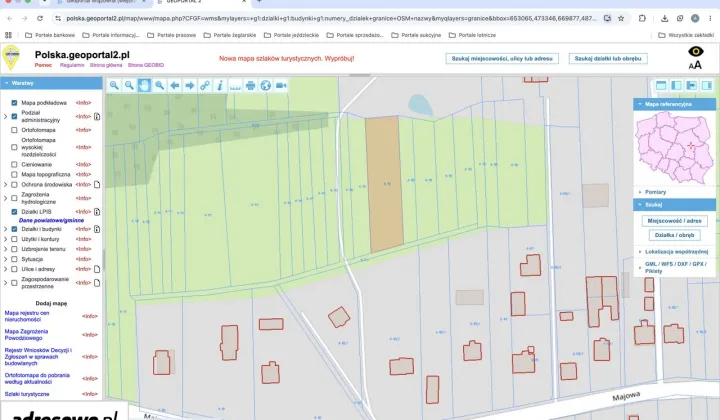The image size is (720, 420).
Task: Go to previous map view arrow
Action: pyautogui.click(x=174, y=85)
